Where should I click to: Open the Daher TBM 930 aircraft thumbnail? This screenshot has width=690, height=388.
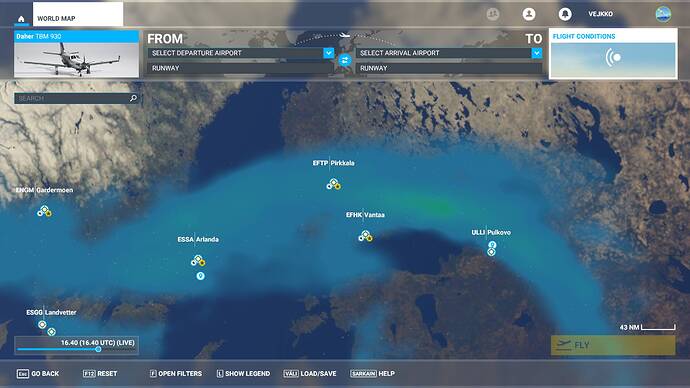[x=77, y=54]
